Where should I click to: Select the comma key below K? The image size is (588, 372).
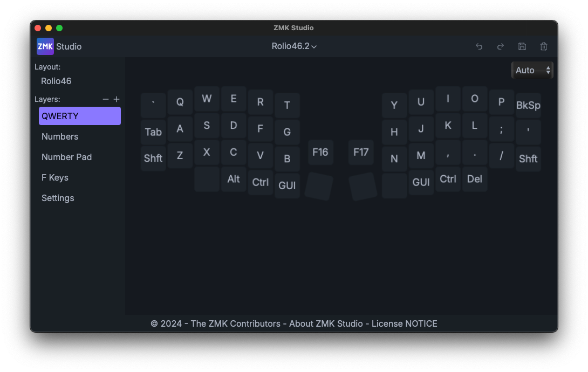(448, 152)
